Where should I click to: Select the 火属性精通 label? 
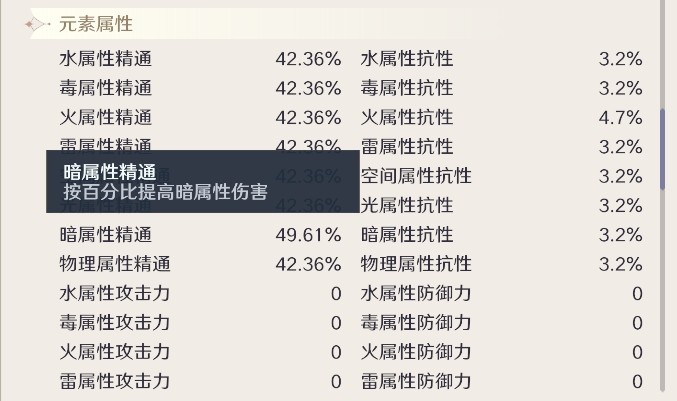pos(106,118)
